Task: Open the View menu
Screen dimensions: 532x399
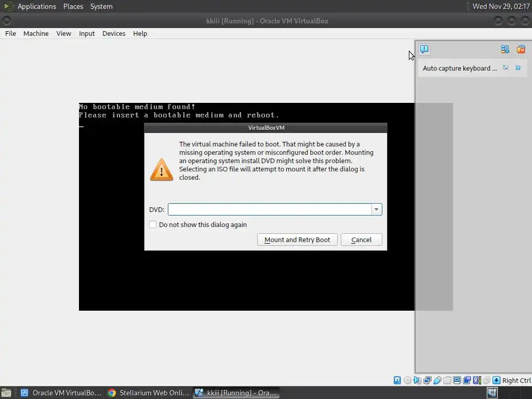Action: 63,34
